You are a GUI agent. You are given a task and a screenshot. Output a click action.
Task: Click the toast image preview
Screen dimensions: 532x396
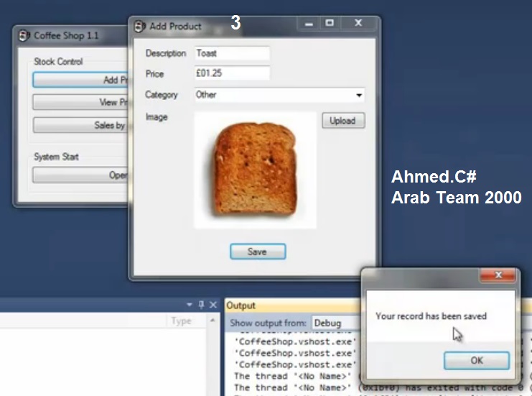click(255, 170)
